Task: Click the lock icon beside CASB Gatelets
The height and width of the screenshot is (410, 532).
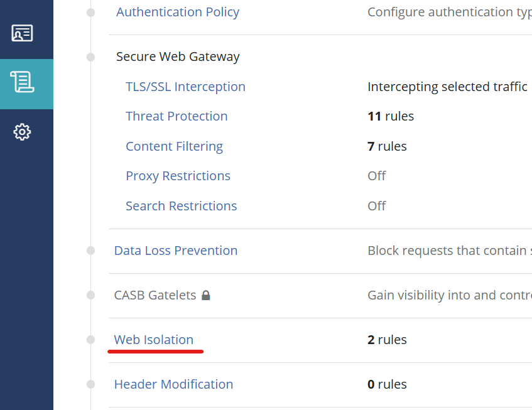Action: (206, 295)
